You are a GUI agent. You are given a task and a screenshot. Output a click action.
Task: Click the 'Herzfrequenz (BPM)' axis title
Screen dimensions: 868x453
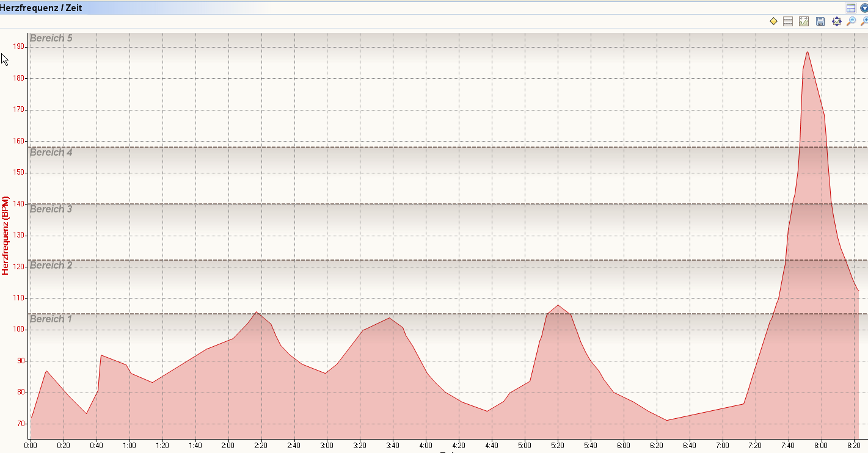tap(5, 235)
